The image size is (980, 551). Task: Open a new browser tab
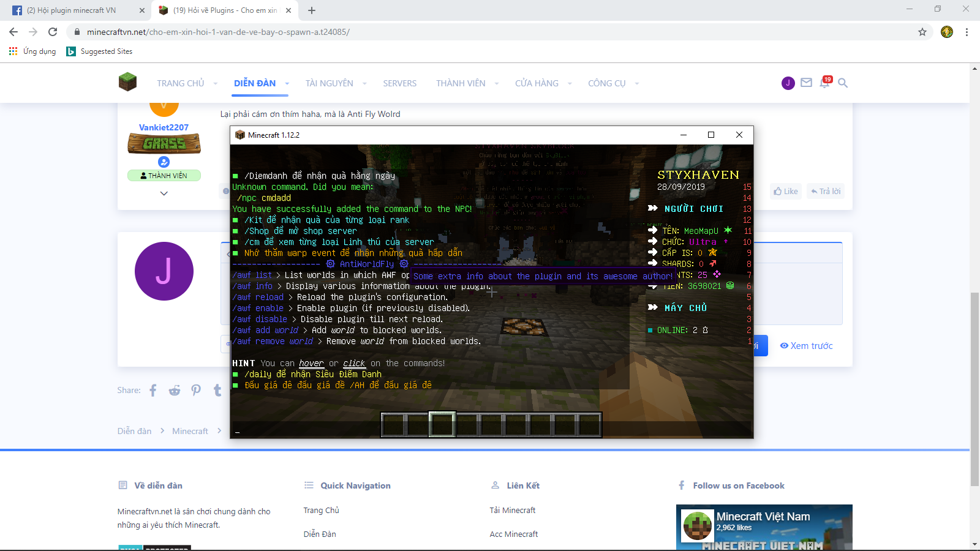(x=312, y=10)
